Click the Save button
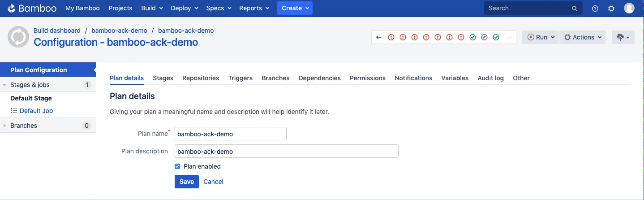Image resolution: width=644 pixels, height=200 pixels. click(x=187, y=182)
